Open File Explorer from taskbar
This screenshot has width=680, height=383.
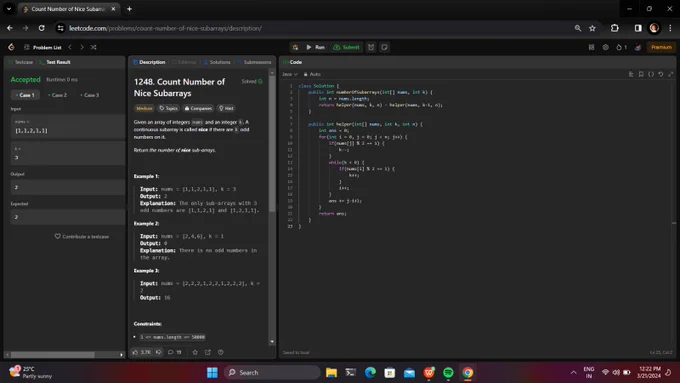[x=331, y=373]
